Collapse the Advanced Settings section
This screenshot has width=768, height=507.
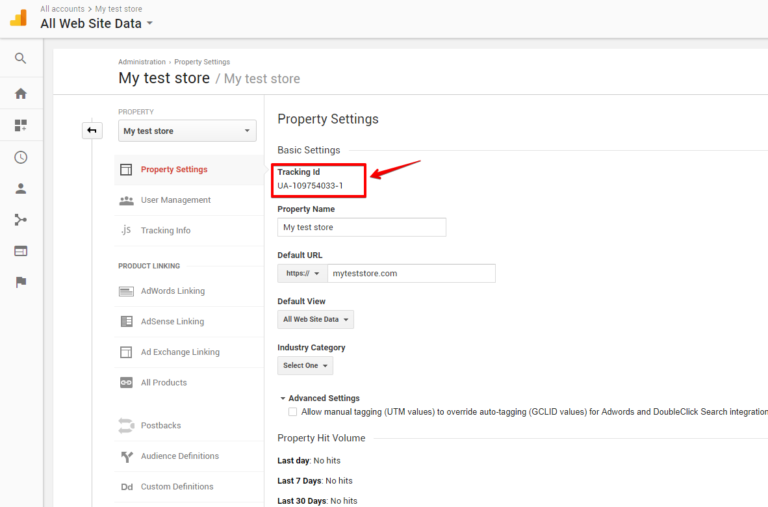(320, 398)
